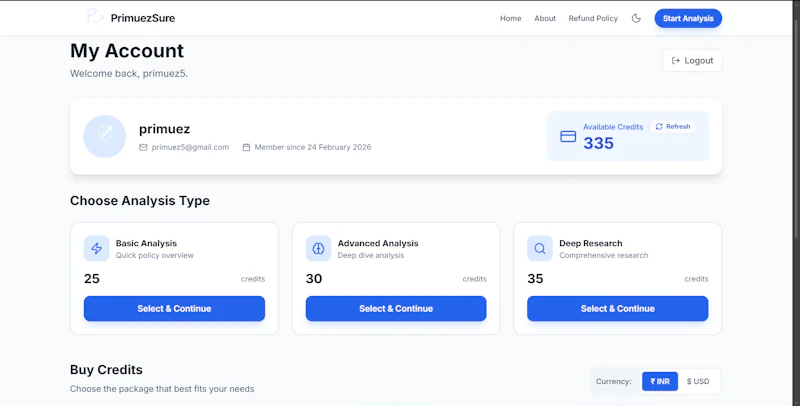Select & Continue for Basic Analysis
This screenshot has height=406, width=800.
(174, 309)
